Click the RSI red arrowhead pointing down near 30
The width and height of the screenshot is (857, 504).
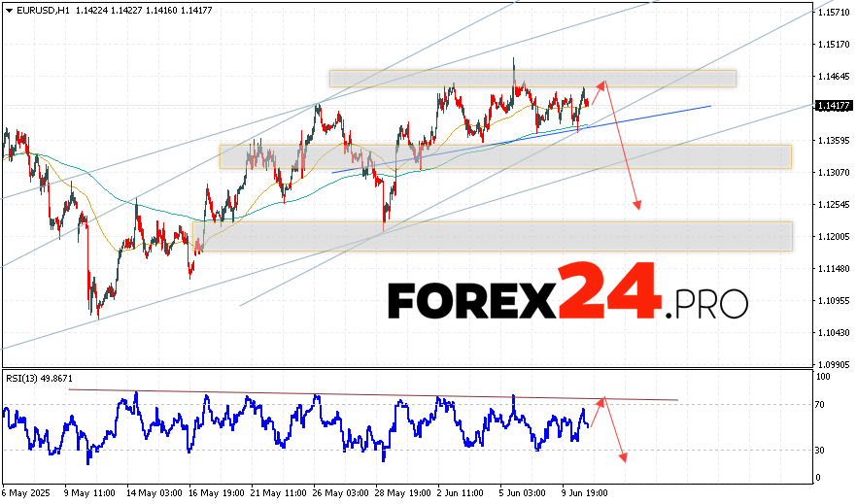tap(622, 457)
